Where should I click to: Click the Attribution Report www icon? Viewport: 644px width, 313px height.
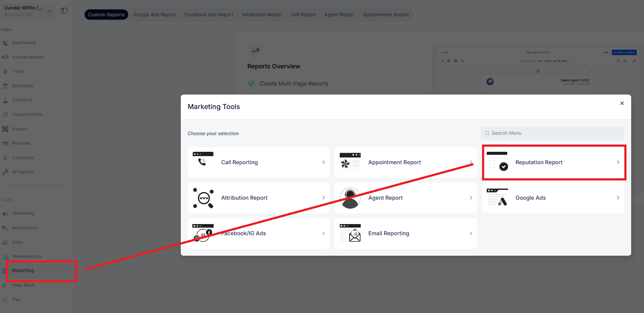point(203,198)
